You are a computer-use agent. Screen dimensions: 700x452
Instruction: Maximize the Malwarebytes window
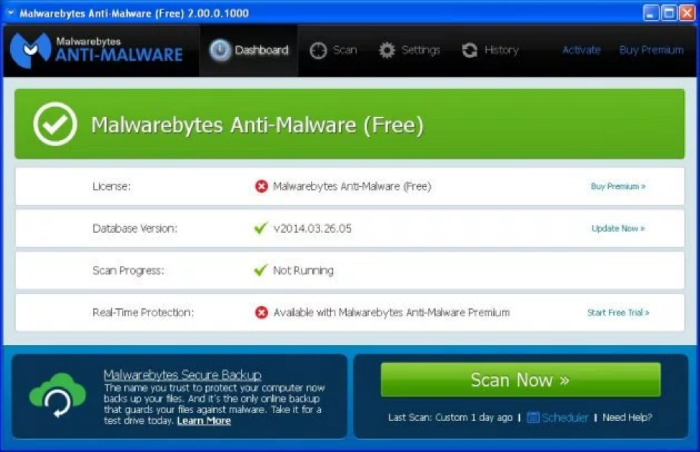pos(669,13)
